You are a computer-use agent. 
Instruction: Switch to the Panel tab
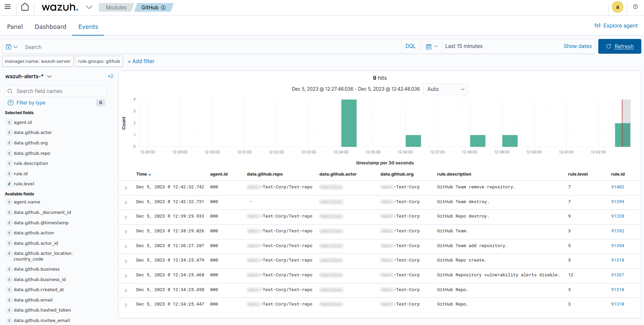(15, 27)
